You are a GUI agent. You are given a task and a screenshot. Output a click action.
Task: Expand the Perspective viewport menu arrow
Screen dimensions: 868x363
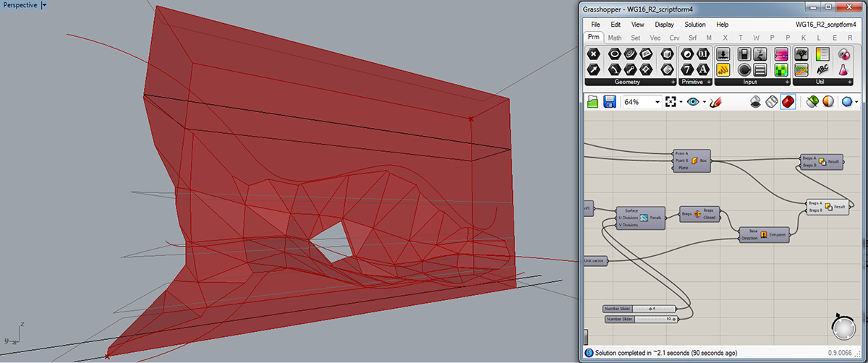pos(44,5)
